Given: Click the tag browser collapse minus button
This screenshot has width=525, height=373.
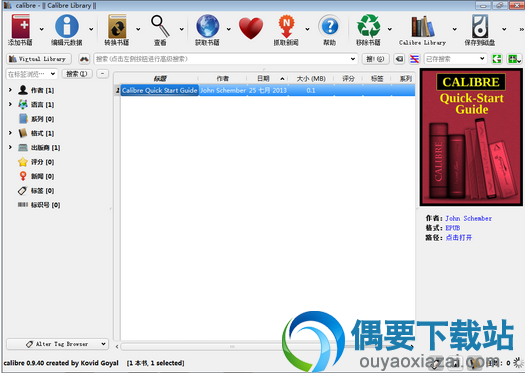Looking at the screenshot, I should click(103, 74).
